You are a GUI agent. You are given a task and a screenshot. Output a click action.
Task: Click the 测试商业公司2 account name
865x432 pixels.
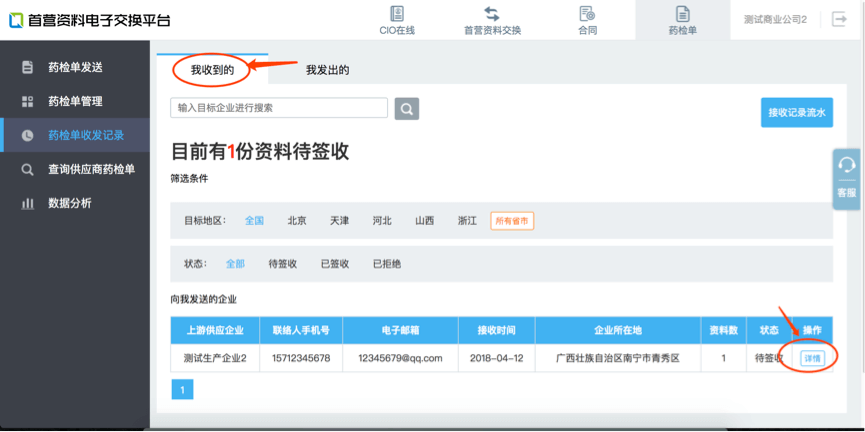[x=775, y=20]
